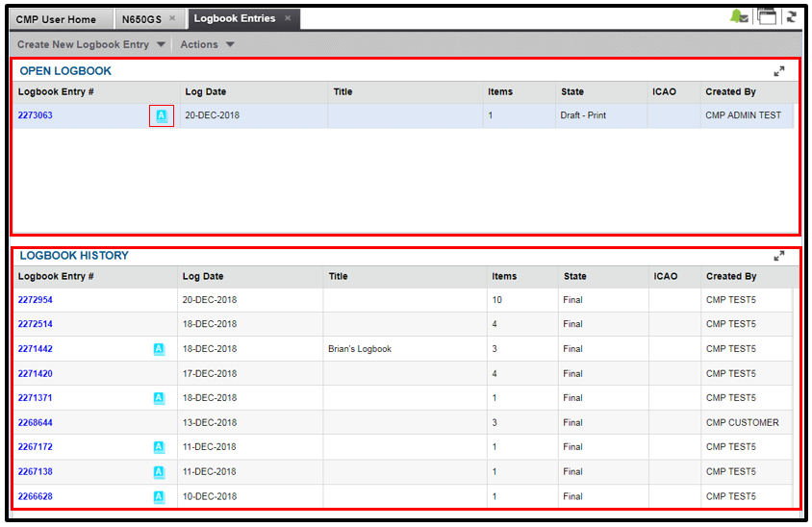Click the OPEN LOGBOOK section title

pos(65,71)
